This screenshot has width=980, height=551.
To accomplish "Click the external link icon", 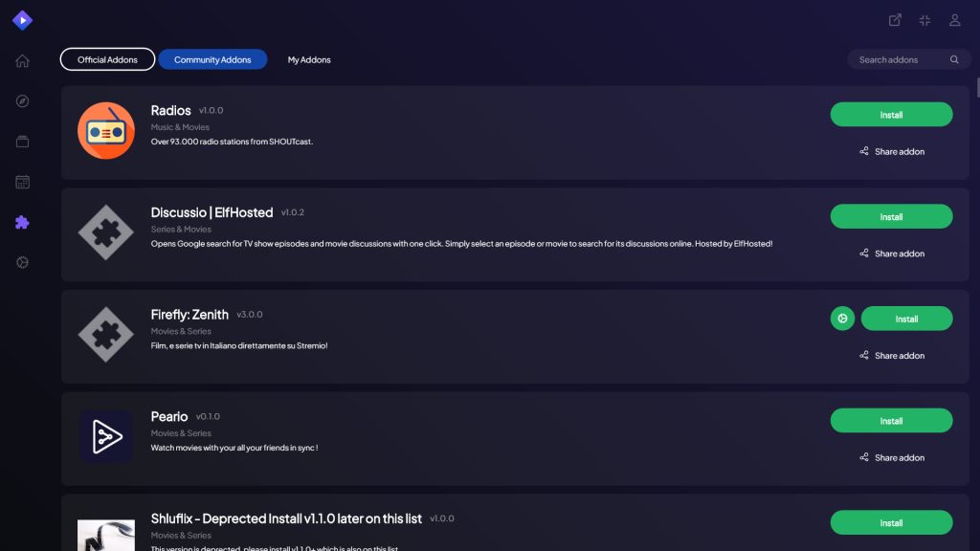I will point(895,20).
